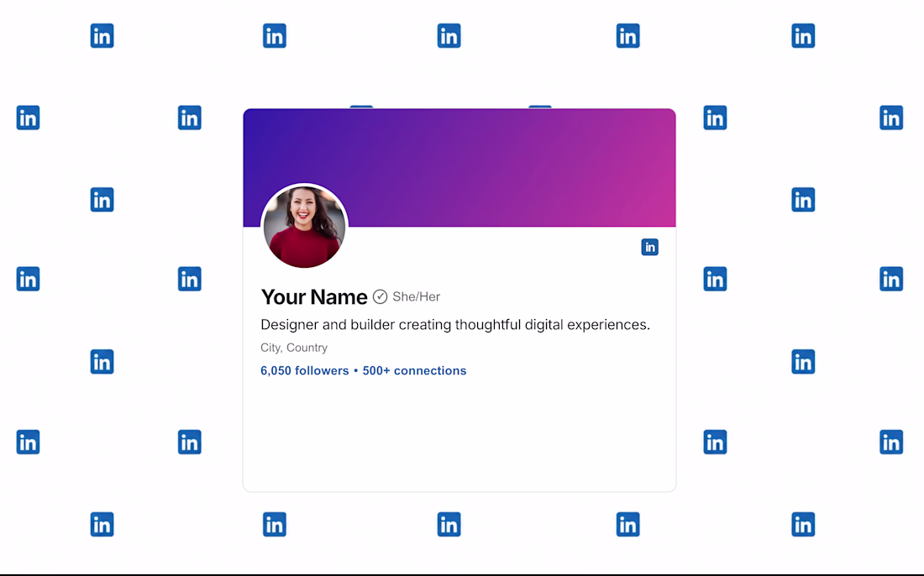Image resolution: width=924 pixels, height=576 pixels.
Task: Open the circular profile photo
Action: click(305, 226)
